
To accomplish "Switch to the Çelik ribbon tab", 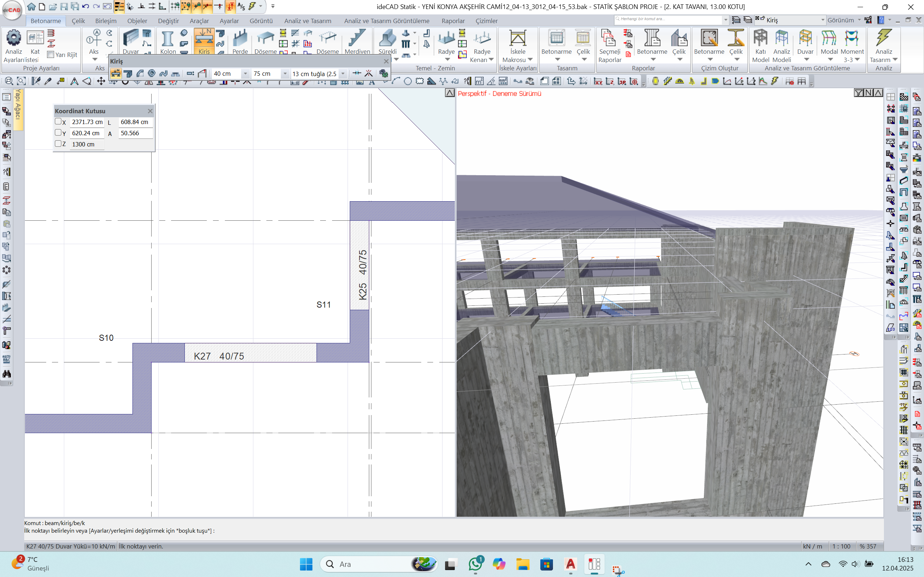I will tap(78, 21).
